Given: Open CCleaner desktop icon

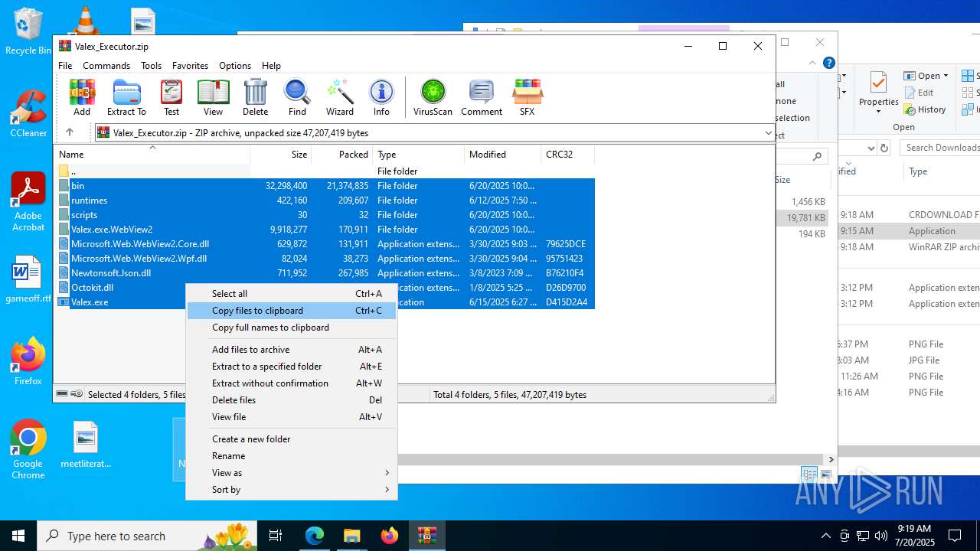Looking at the screenshot, I should click(28, 113).
